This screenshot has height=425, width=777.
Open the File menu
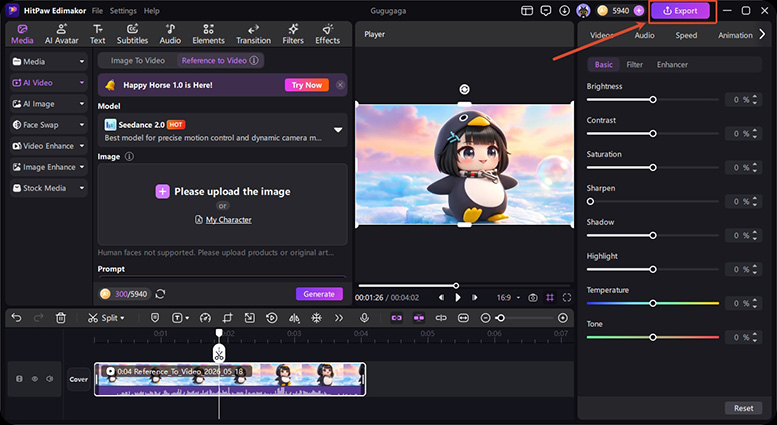click(x=97, y=10)
